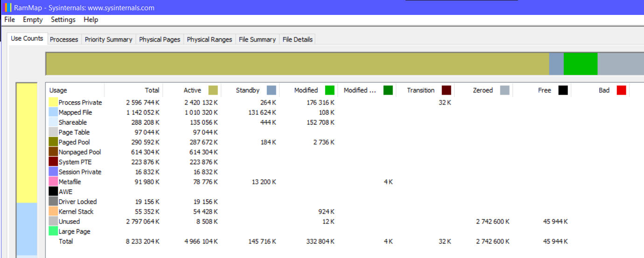The width and height of the screenshot is (644, 258).
Task: Open the Physical Pages tab
Action: 160,40
